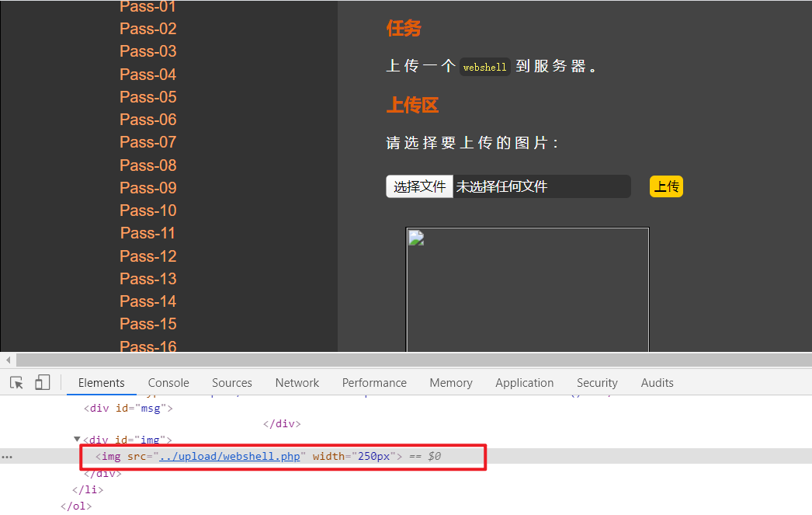This screenshot has height=515, width=812.
Task: Select the div id="img" node
Action: click(x=127, y=440)
